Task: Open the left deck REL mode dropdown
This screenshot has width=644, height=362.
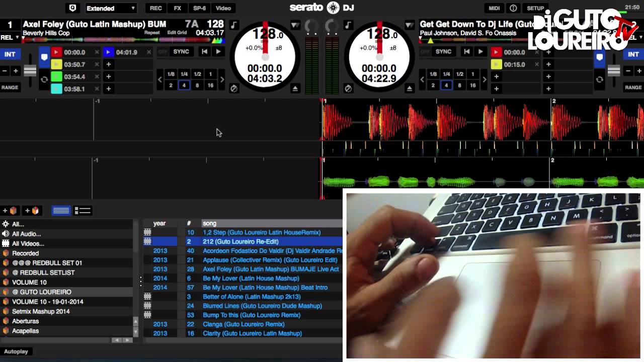Action: 10,38
